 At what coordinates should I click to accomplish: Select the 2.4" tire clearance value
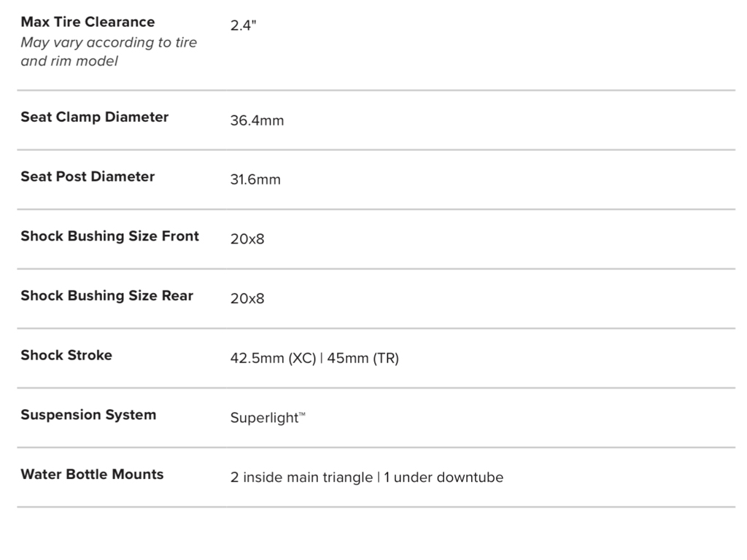click(x=244, y=26)
